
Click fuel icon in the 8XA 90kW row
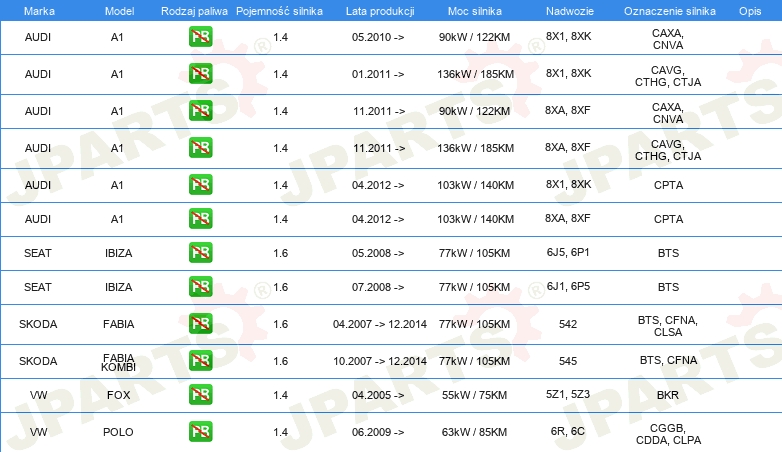pyautogui.click(x=200, y=111)
